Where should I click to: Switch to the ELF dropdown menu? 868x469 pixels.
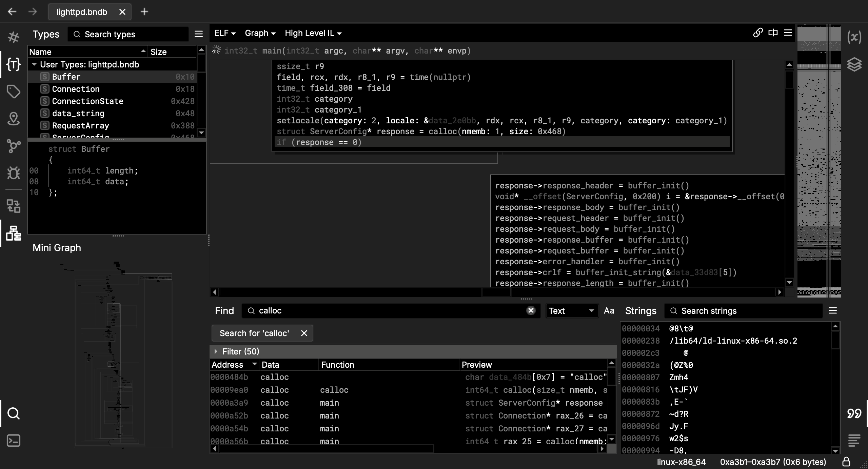tap(224, 33)
